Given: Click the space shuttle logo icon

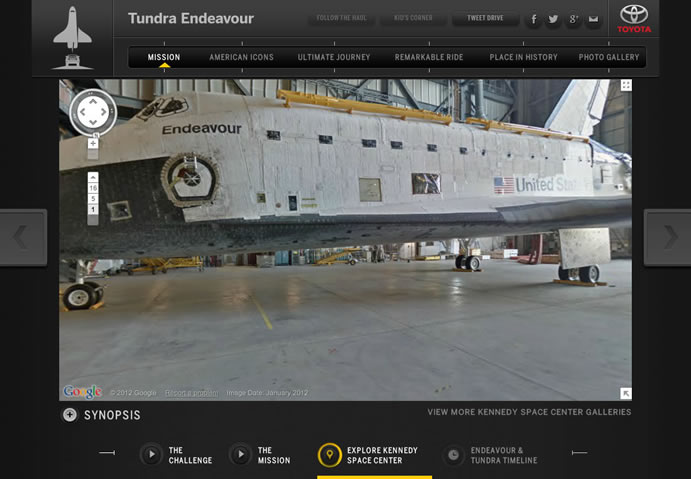Looking at the screenshot, I should coord(73,38).
